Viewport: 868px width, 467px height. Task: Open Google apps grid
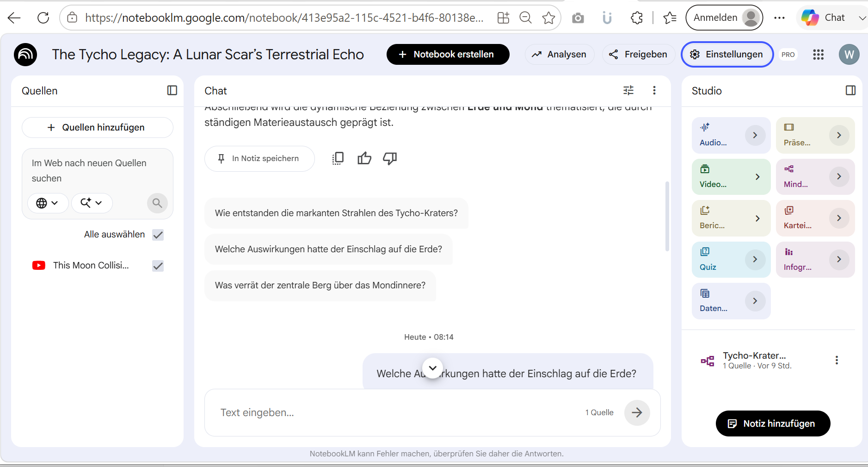[x=818, y=55]
